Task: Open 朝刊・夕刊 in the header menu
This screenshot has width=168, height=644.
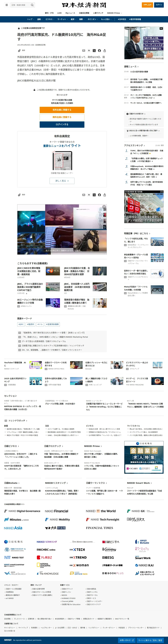Action: click(x=49, y=13)
